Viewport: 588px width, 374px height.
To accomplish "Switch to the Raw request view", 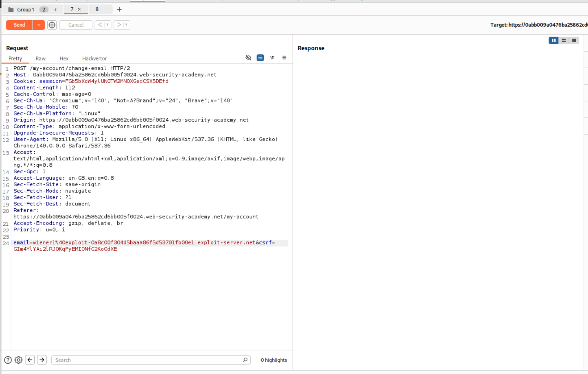I will pyautogui.click(x=41, y=58).
